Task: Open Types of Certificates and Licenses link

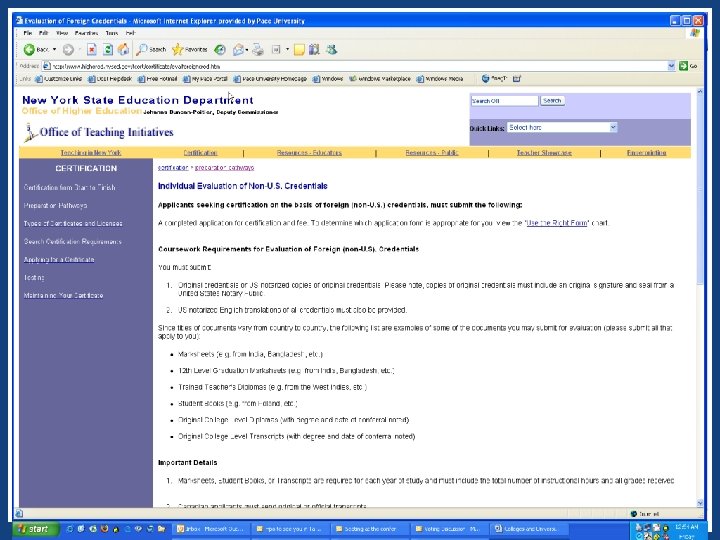Action: [73, 223]
